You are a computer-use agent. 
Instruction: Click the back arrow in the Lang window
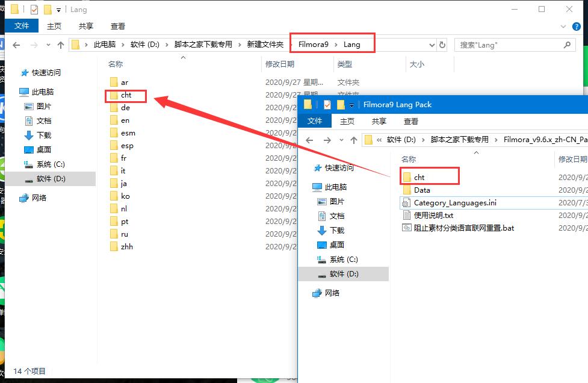(16, 45)
